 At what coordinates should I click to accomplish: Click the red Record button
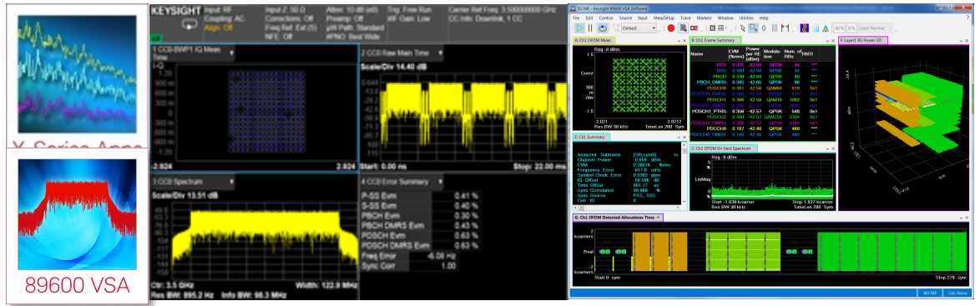[x=670, y=28]
